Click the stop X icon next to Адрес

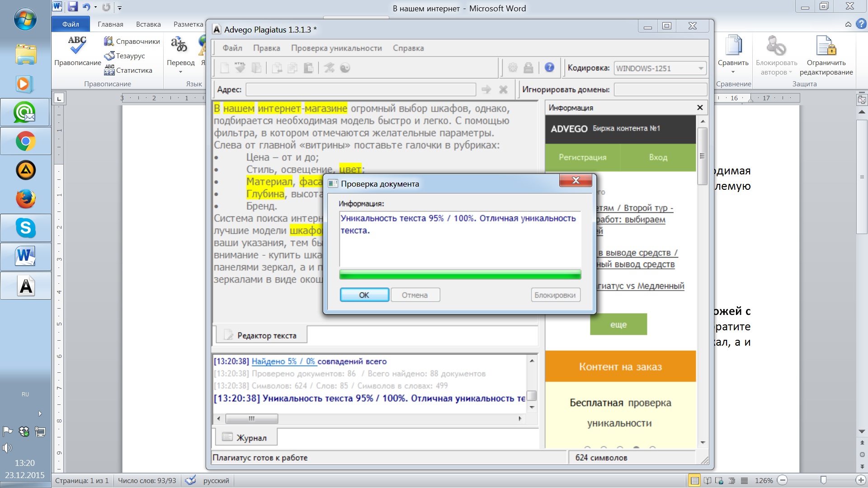[503, 89]
